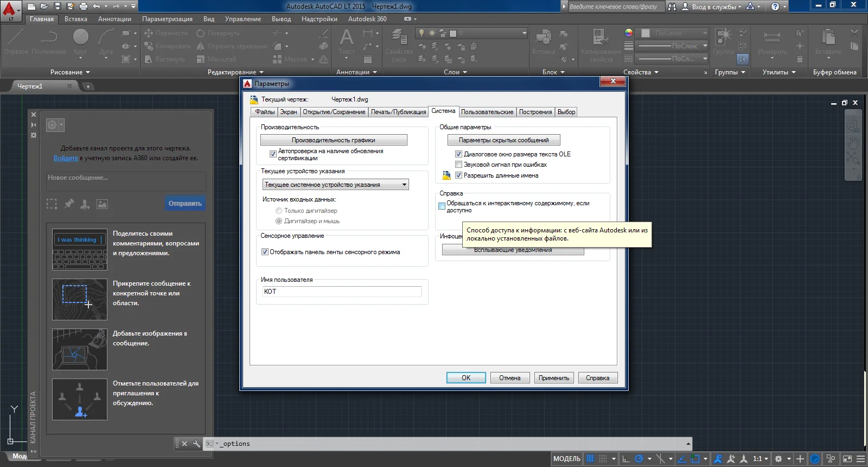Click the help question mark icon

(x=775, y=7)
